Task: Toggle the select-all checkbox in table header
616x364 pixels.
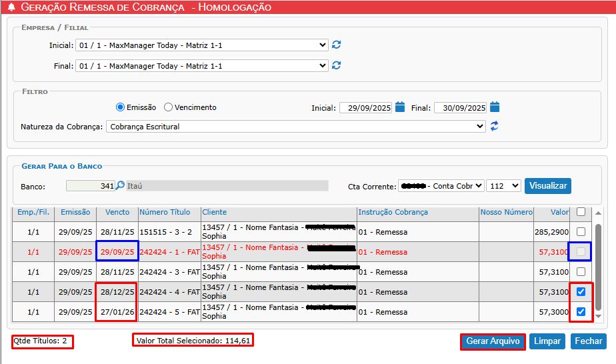Action: pos(581,212)
